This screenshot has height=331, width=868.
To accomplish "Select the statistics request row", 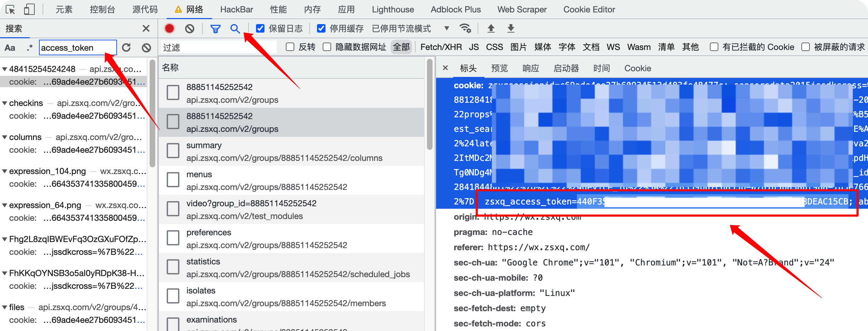I will 291,268.
